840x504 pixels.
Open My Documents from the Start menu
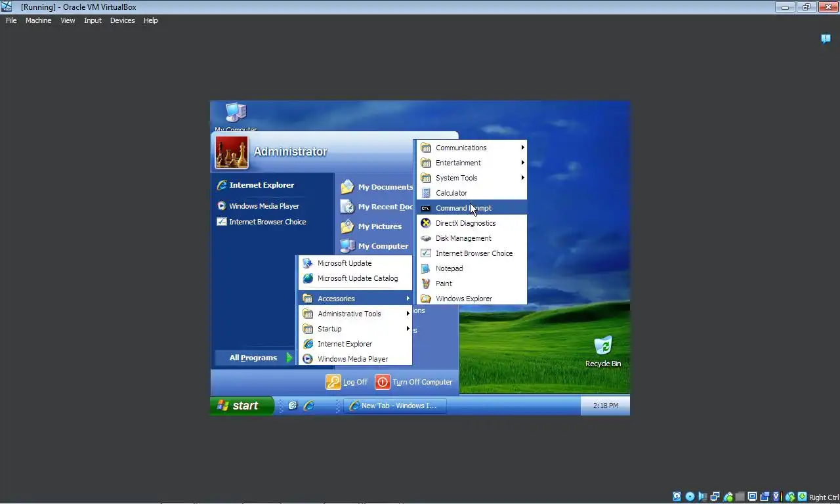(x=376, y=187)
